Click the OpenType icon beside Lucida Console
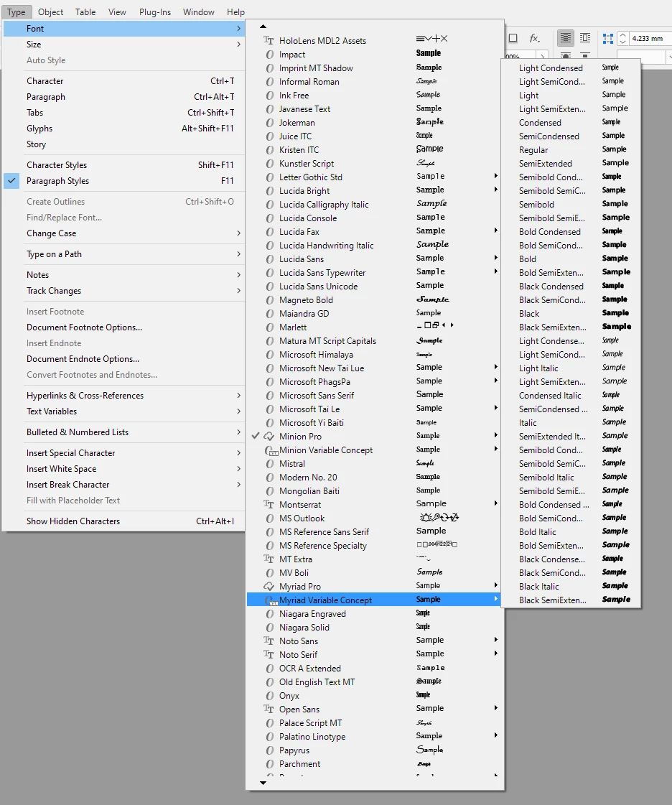 [x=269, y=218]
